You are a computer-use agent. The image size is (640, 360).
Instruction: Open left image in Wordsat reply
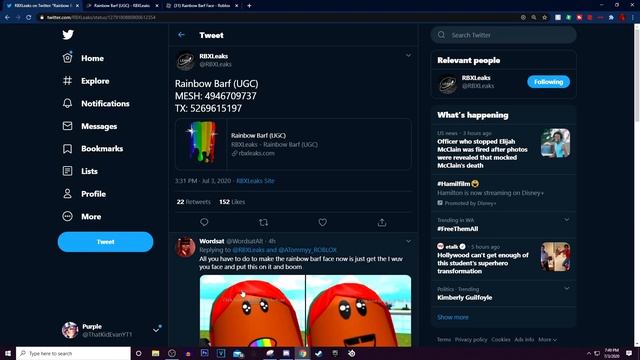point(252,311)
